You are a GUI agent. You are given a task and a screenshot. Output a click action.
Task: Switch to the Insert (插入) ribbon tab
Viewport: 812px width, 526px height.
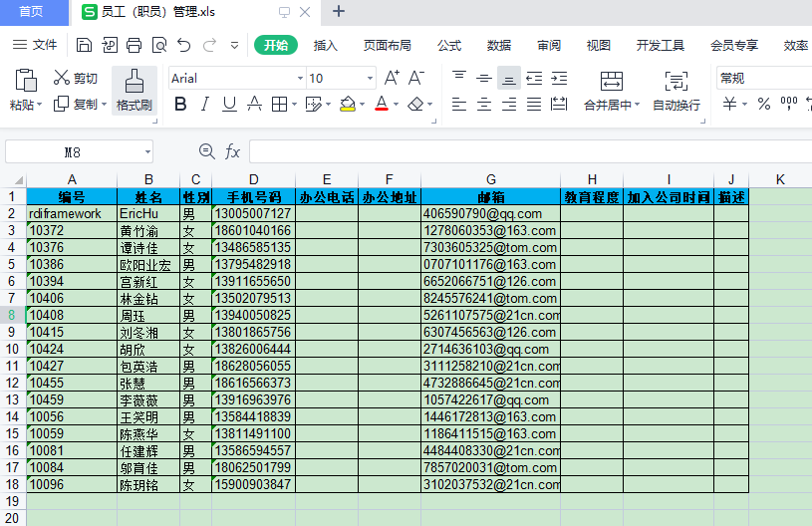point(326,45)
